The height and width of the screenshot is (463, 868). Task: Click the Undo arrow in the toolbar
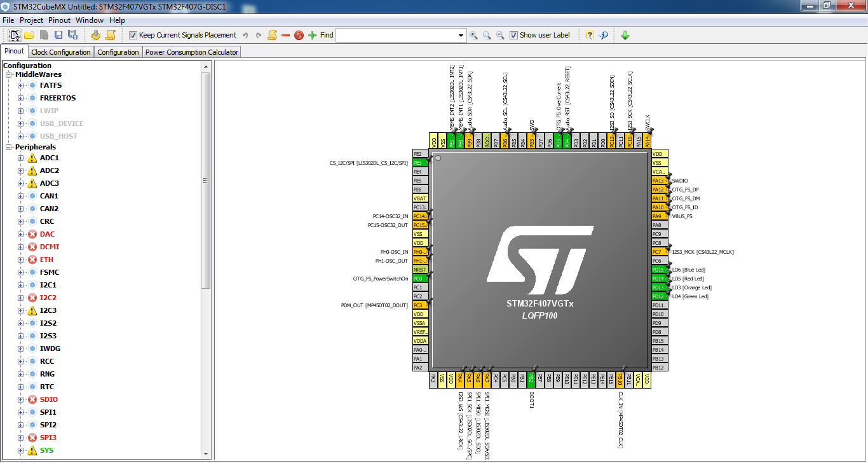click(245, 35)
